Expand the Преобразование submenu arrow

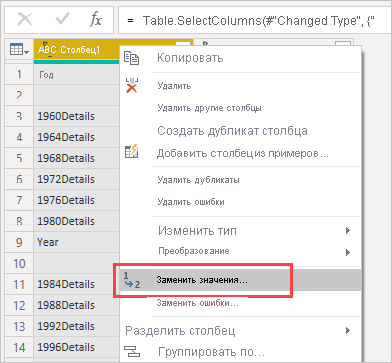pos(348,252)
